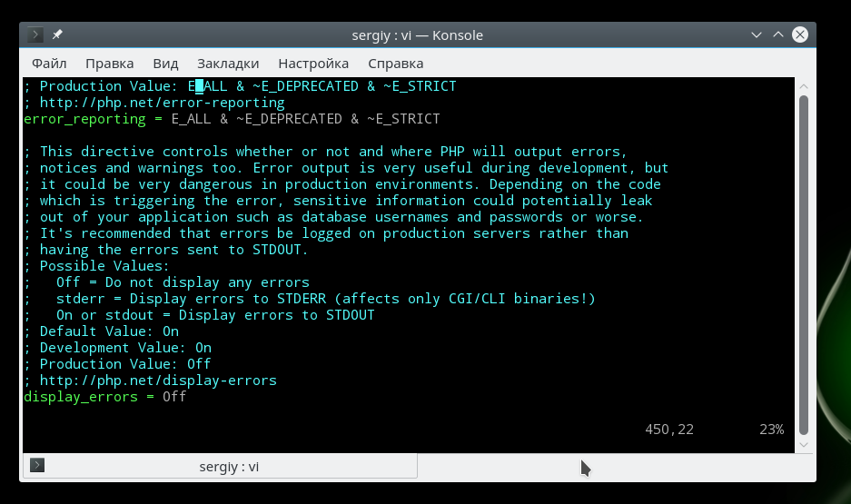Viewport: 851px width, 504px height.
Task: Open the Закладки menu
Action: [x=228, y=64]
